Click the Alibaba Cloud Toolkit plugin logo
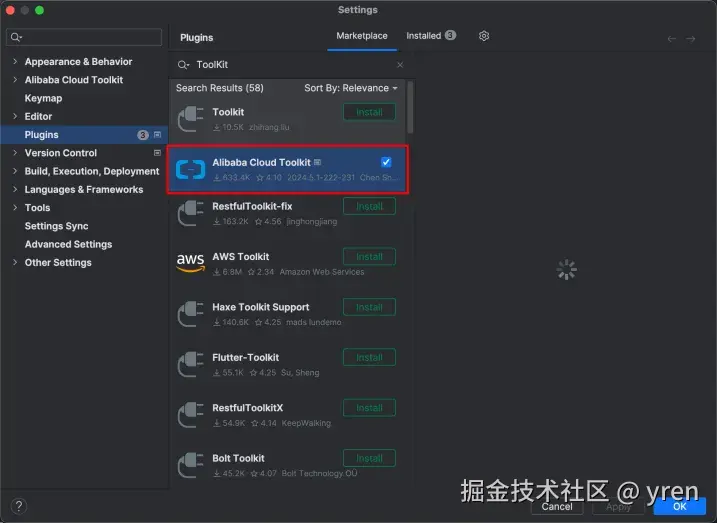The width and height of the screenshot is (717, 523). coord(190,170)
